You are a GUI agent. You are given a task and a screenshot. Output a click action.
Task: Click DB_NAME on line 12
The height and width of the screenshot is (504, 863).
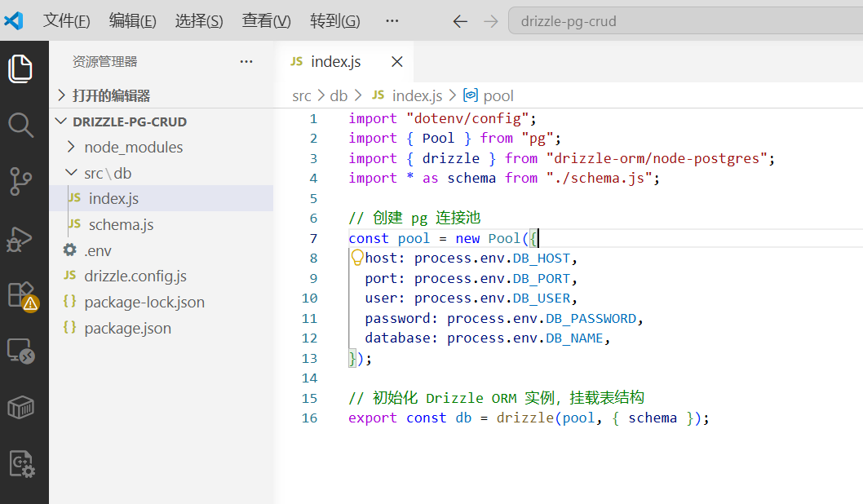[x=574, y=338]
